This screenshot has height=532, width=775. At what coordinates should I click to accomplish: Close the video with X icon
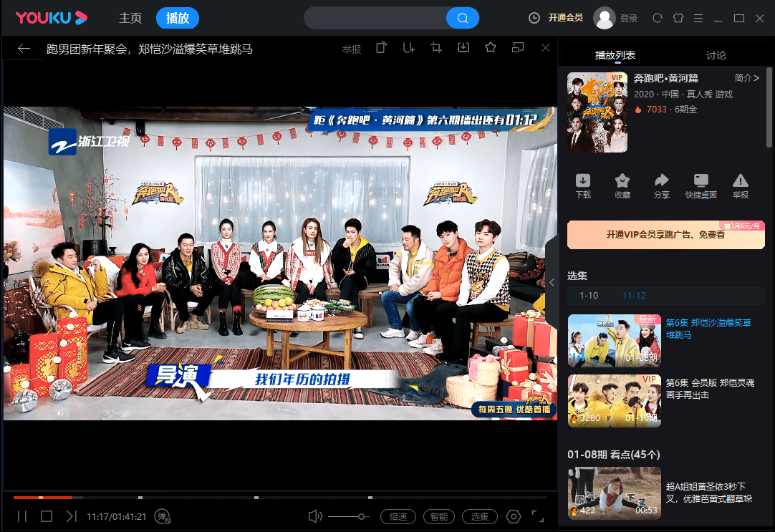tap(545, 47)
